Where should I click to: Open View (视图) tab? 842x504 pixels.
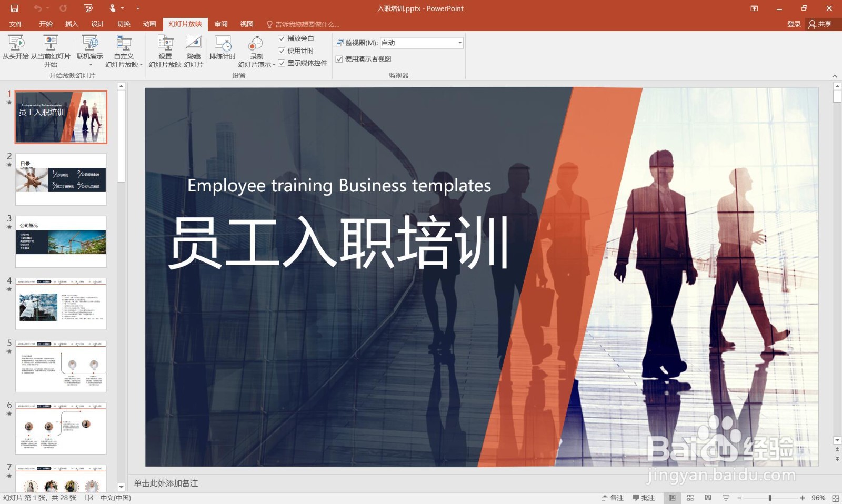click(x=247, y=24)
